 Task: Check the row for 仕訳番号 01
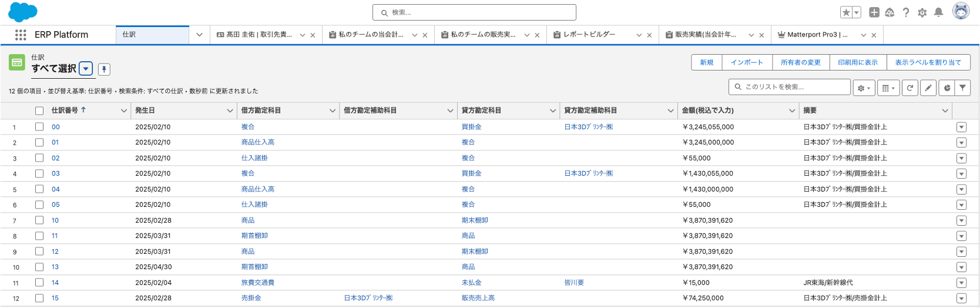tap(39, 142)
